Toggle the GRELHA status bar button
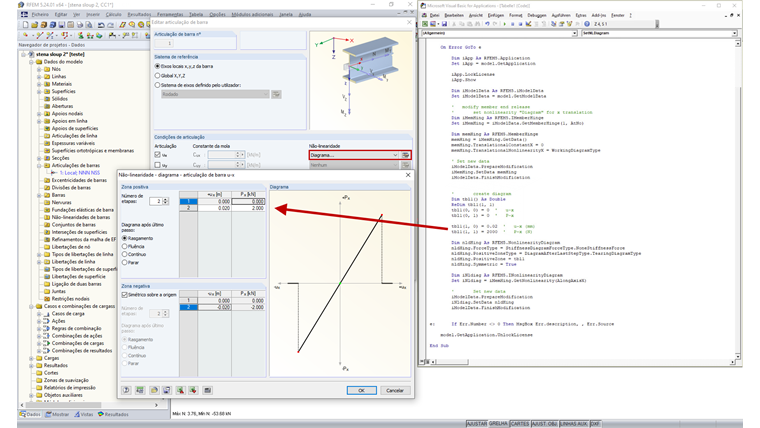 point(498,424)
